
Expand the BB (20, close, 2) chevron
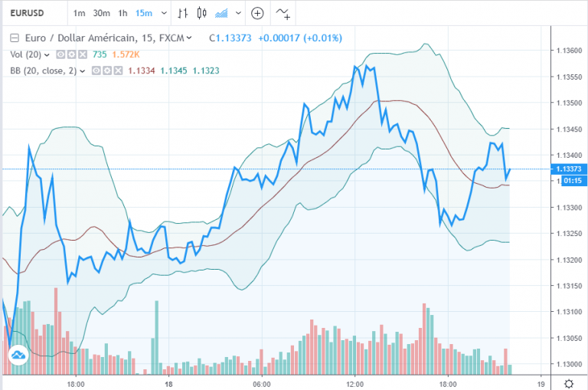coord(83,71)
